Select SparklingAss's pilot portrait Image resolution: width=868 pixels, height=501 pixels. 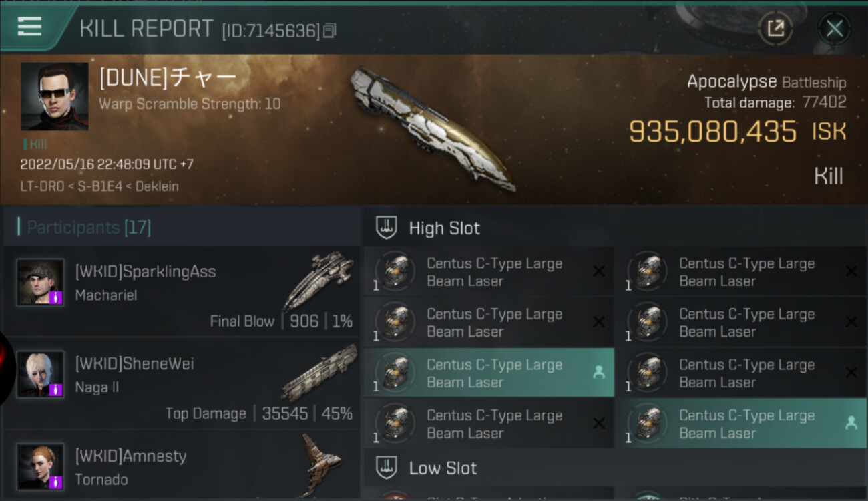click(x=41, y=282)
